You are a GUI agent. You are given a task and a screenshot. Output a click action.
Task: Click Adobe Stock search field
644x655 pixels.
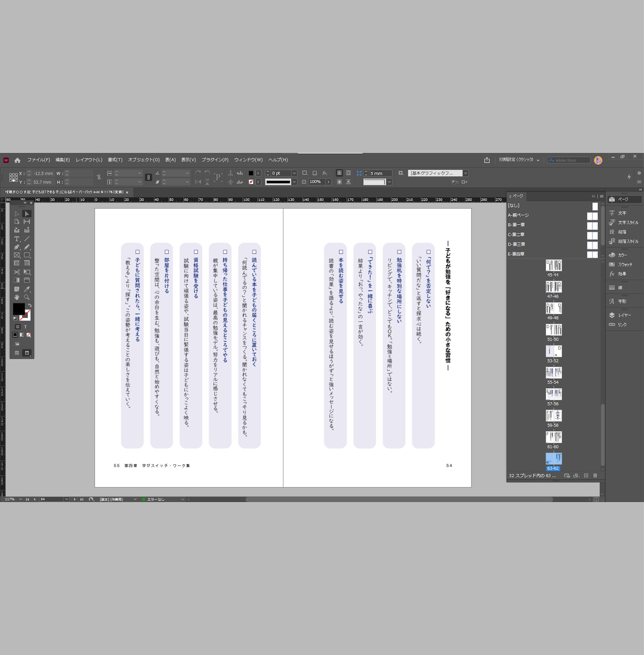pyautogui.click(x=569, y=160)
